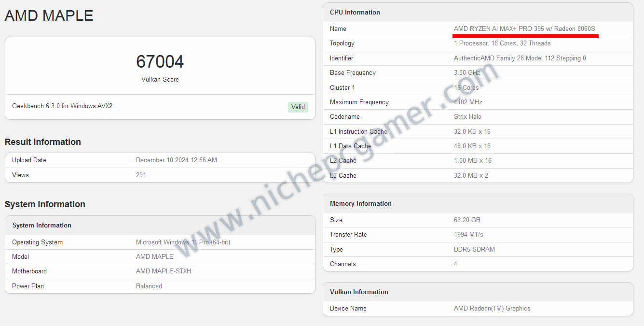Select the AMD MAPLE-STXH motherboard value
The image size is (644, 326).
[164, 271]
